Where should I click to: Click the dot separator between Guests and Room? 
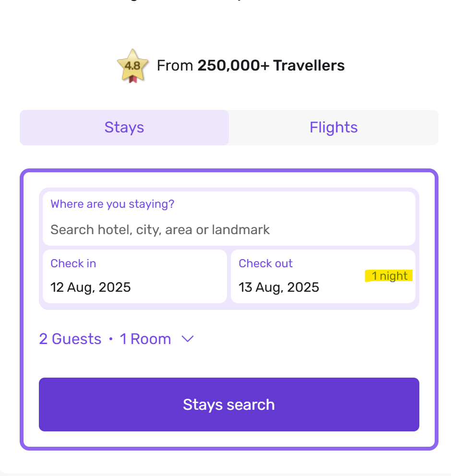coord(111,339)
